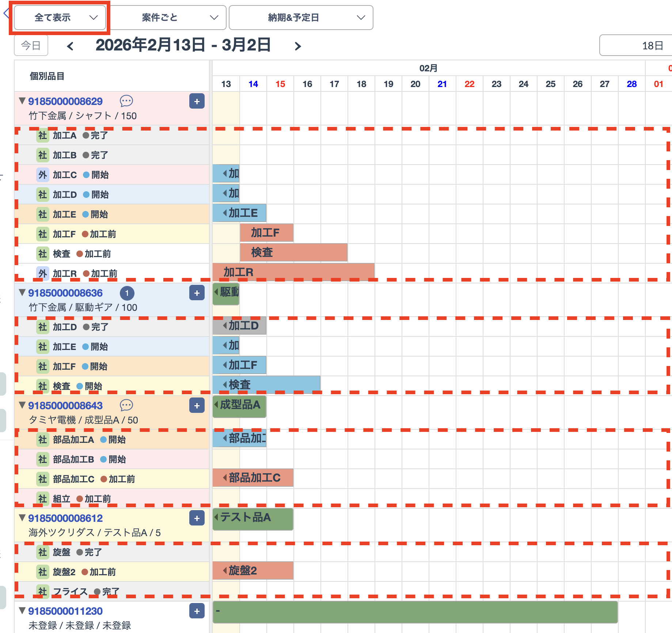Collapse the 9185000008629 order tree
Image resolution: width=672 pixels, height=633 pixels.
pyautogui.click(x=22, y=101)
